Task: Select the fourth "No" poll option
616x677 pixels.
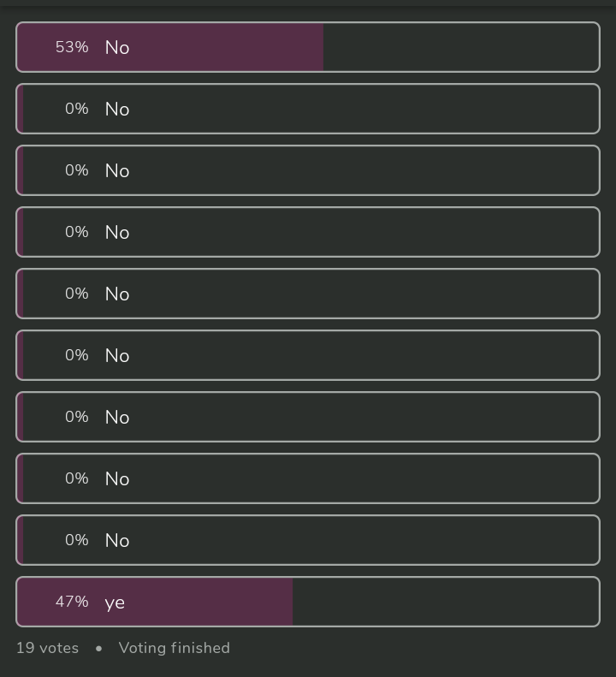Action: point(308,232)
